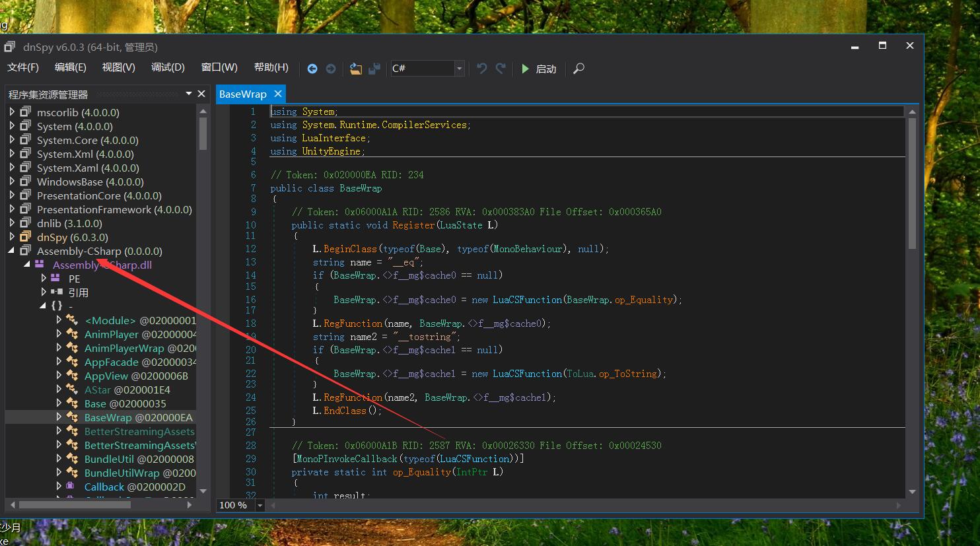Expand the mscorlib (4.0.0.0) node
980x546 pixels.
click(12, 112)
